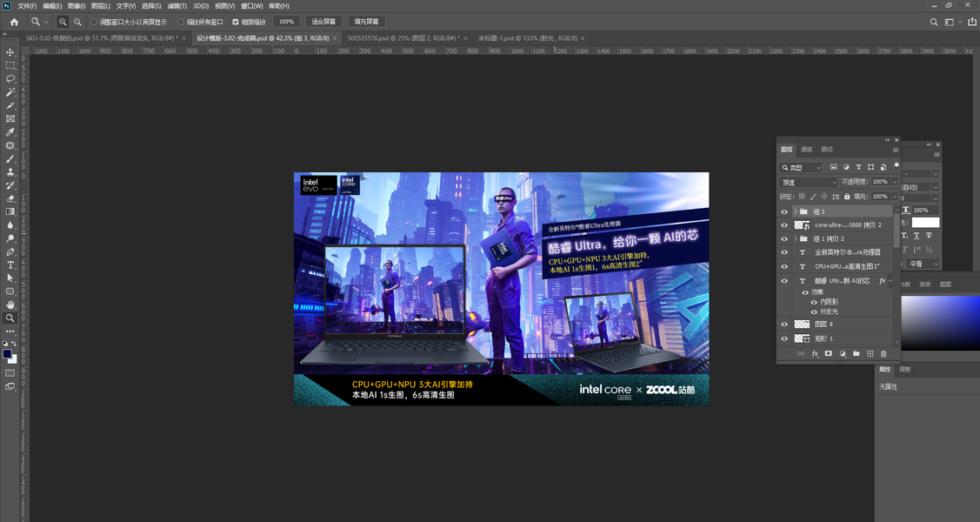The height and width of the screenshot is (522, 980).
Task: Open the 类型 layer filter dropdown
Action: click(x=801, y=168)
